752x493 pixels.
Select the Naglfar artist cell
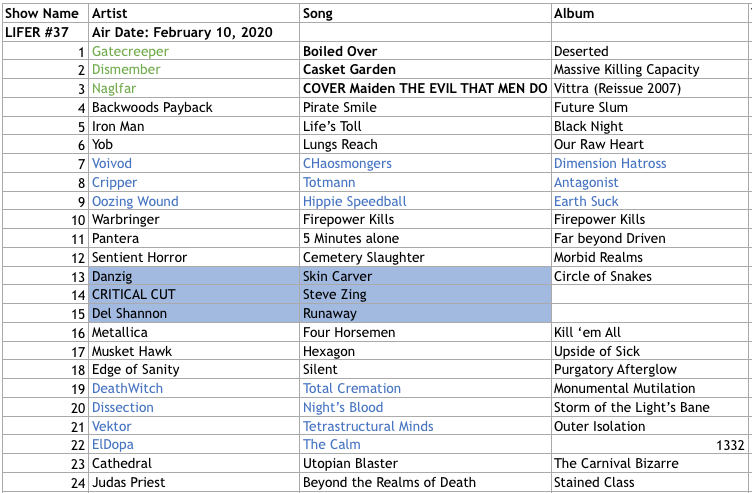tap(115, 88)
